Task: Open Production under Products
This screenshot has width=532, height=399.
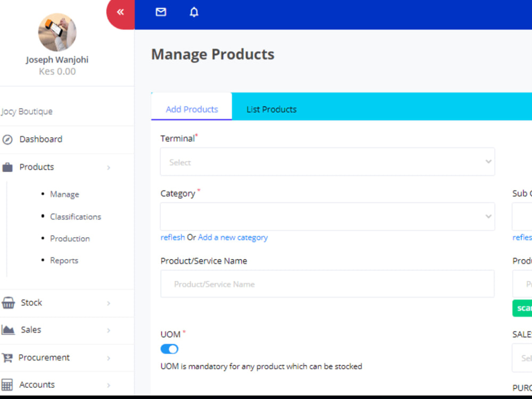Action: pyautogui.click(x=70, y=238)
